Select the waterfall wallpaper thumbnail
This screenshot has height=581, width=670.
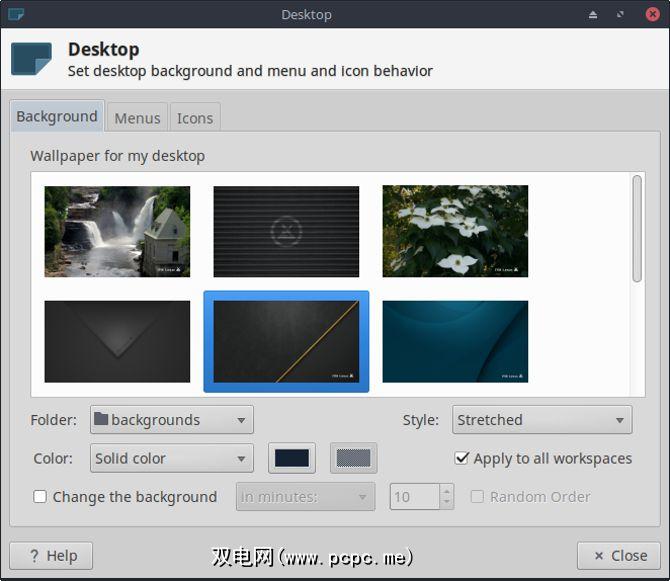[117, 231]
